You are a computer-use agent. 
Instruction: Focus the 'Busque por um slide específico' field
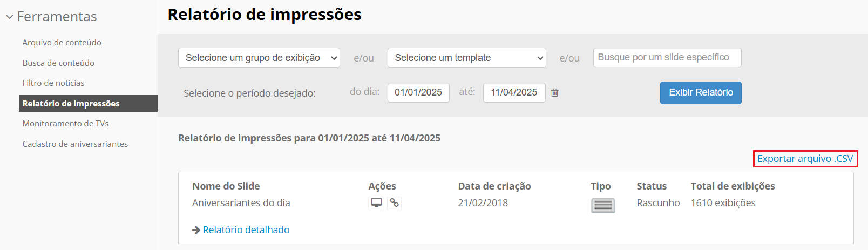667,58
